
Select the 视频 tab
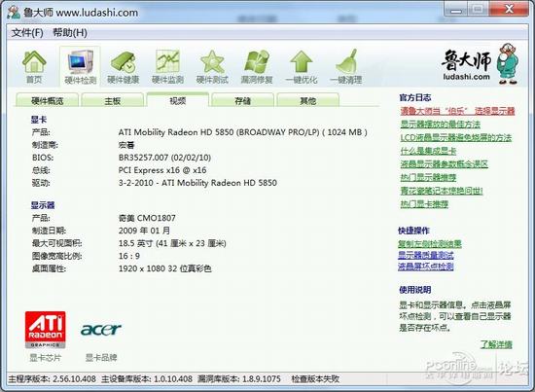(178, 100)
